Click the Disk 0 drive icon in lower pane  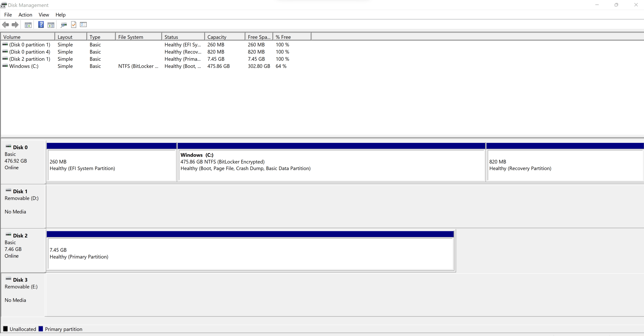[8, 146]
